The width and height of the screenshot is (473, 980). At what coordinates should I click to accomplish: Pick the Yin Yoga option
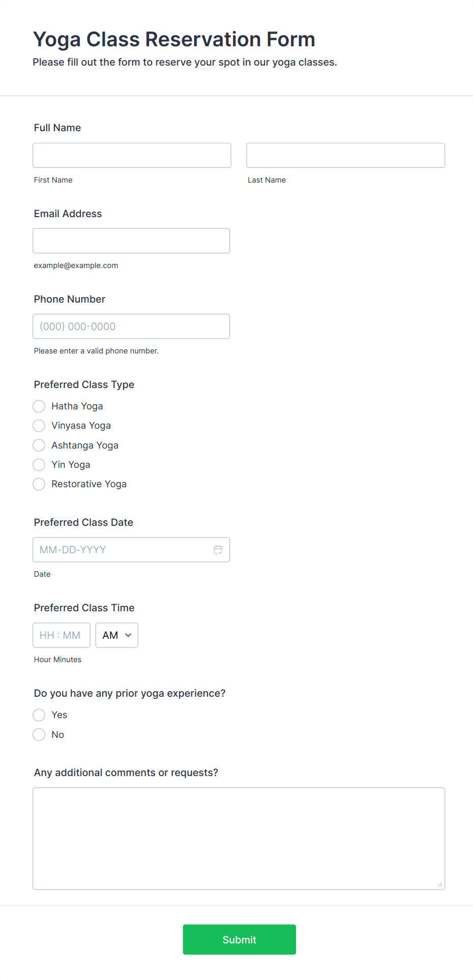39,465
